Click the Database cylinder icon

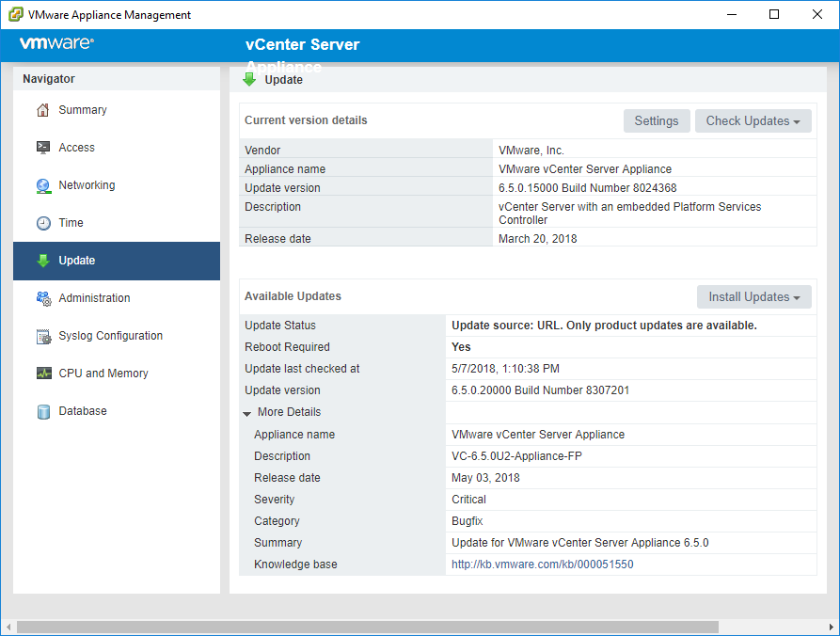(x=43, y=411)
